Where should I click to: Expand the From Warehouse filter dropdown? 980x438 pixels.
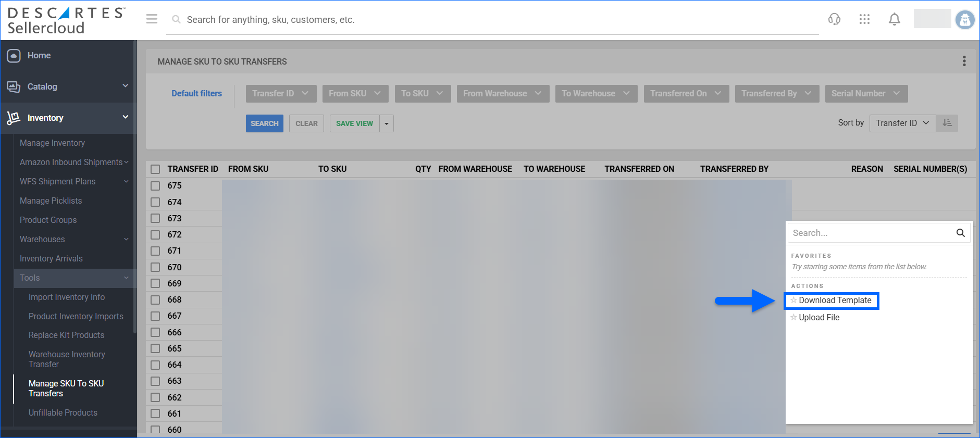click(x=502, y=94)
